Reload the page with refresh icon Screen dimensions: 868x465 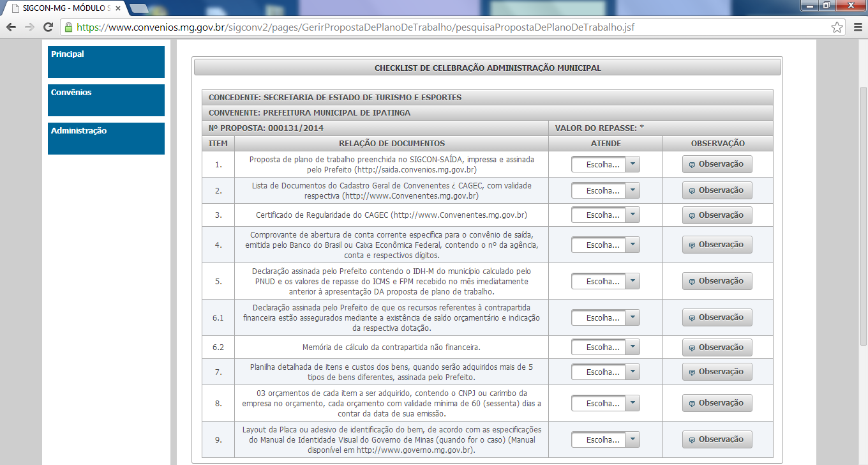click(x=48, y=27)
